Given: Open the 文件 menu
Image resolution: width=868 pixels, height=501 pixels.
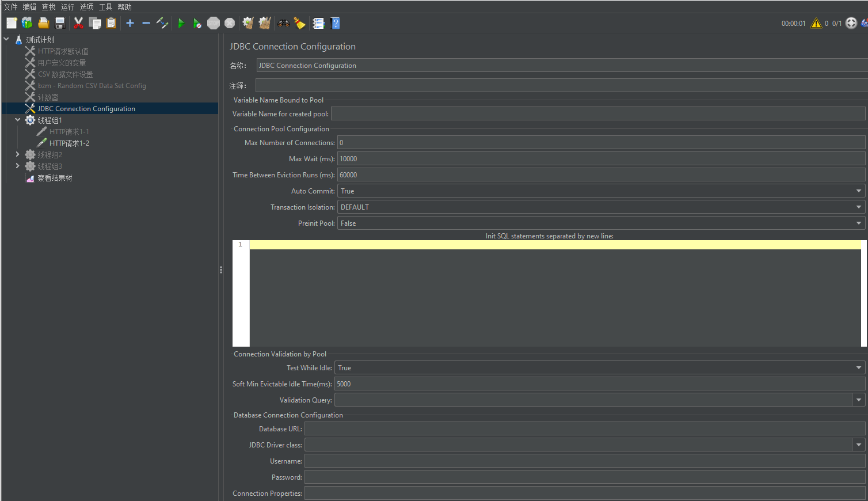Looking at the screenshot, I should pos(11,7).
